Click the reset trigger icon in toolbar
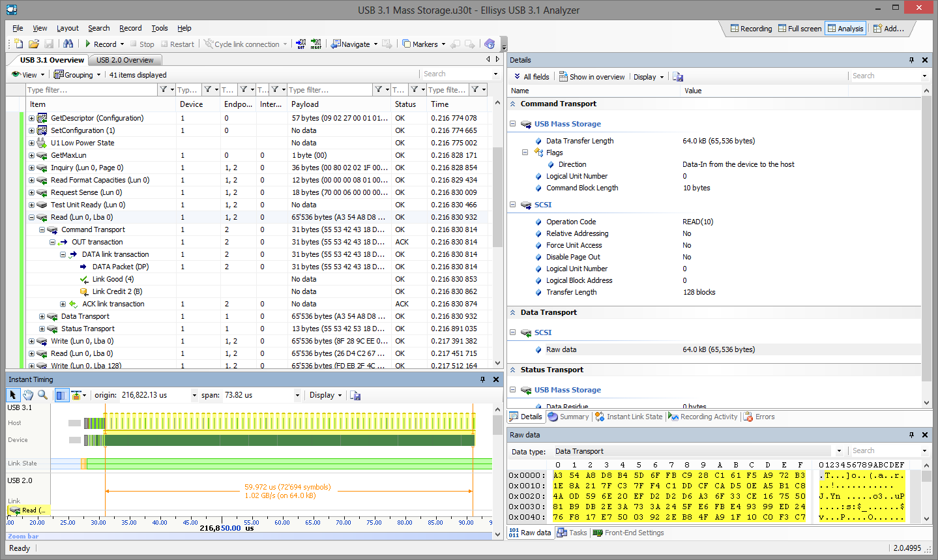Screen dimensions: 938x560 click(315, 44)
